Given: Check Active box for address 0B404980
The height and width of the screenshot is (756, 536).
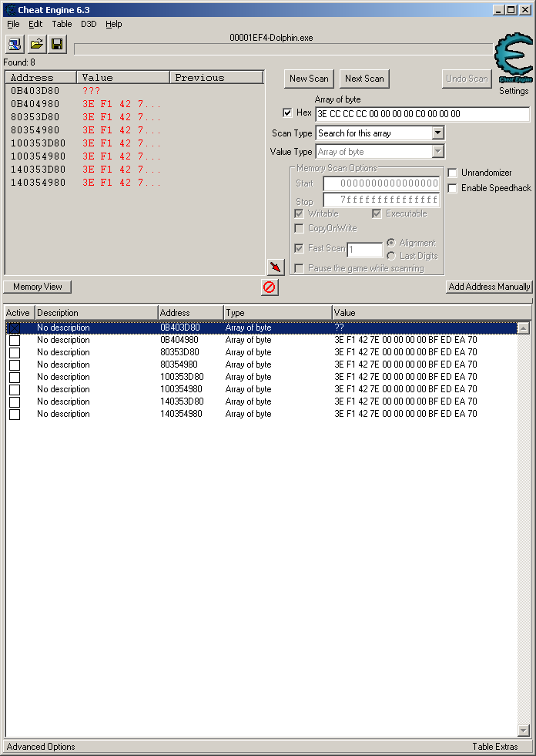Looking at the screenshot, I should [14, 340].
